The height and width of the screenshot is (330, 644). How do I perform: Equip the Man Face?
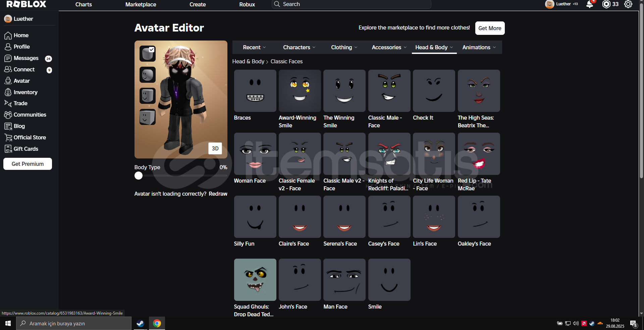[x=344, y=280]
